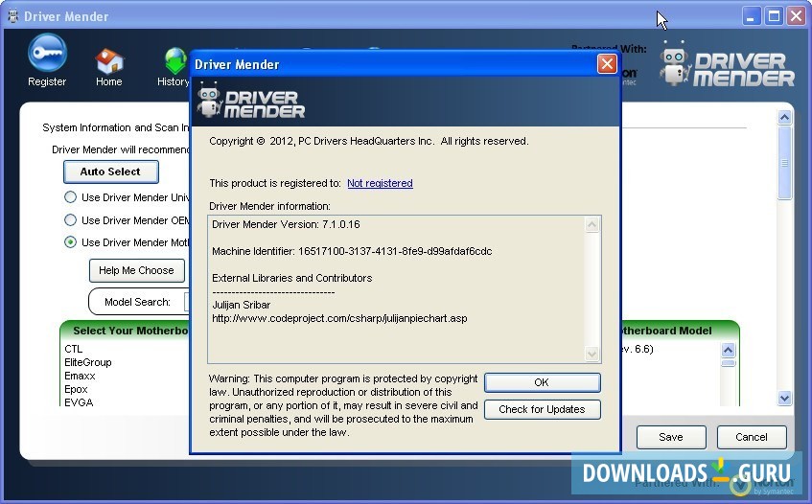Click the Driver Mender logo in the dialog
The image size is (812, 504).
point(251,100)
